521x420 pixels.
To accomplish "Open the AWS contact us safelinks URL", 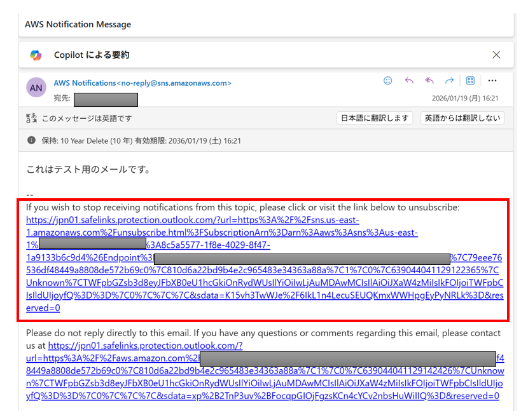I will point(145,346).
